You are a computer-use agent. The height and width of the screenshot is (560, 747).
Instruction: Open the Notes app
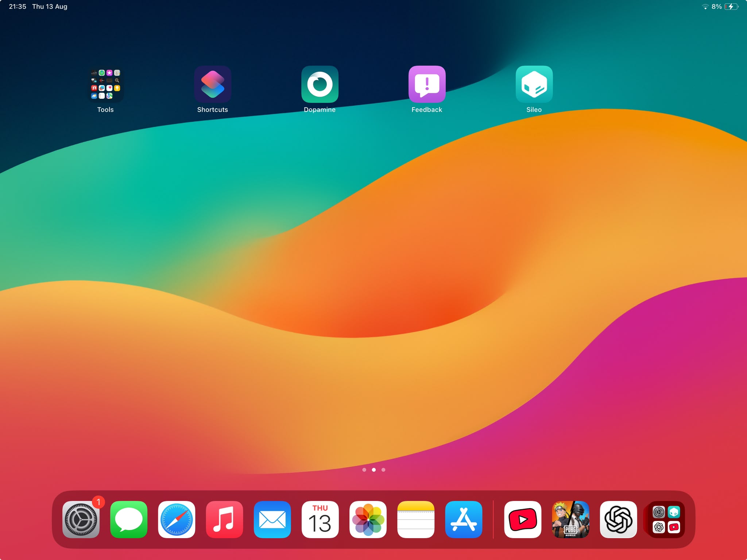(416, 520)
